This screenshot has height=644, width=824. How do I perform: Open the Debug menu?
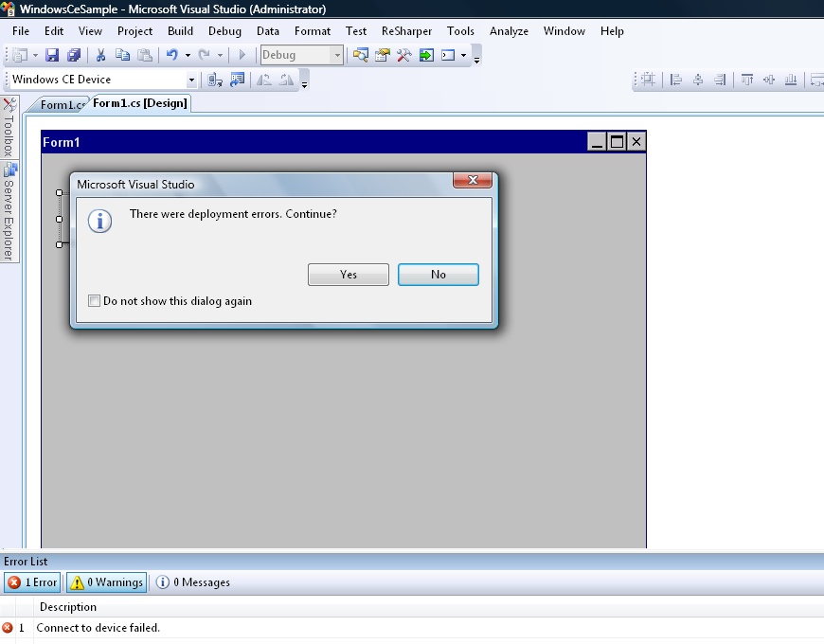tap(224, 31)
